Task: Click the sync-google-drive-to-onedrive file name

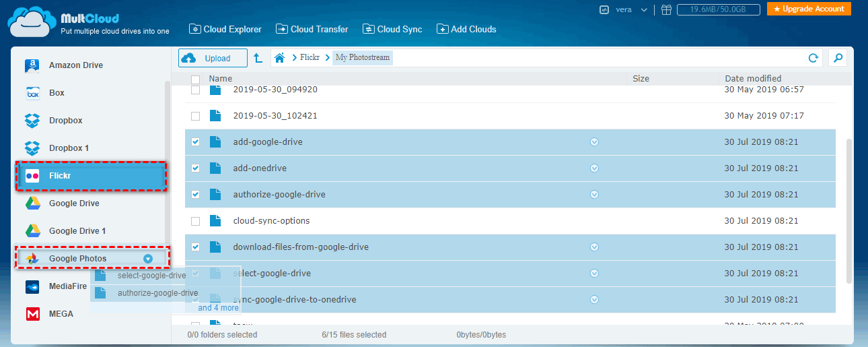Action: click(295, 300)
